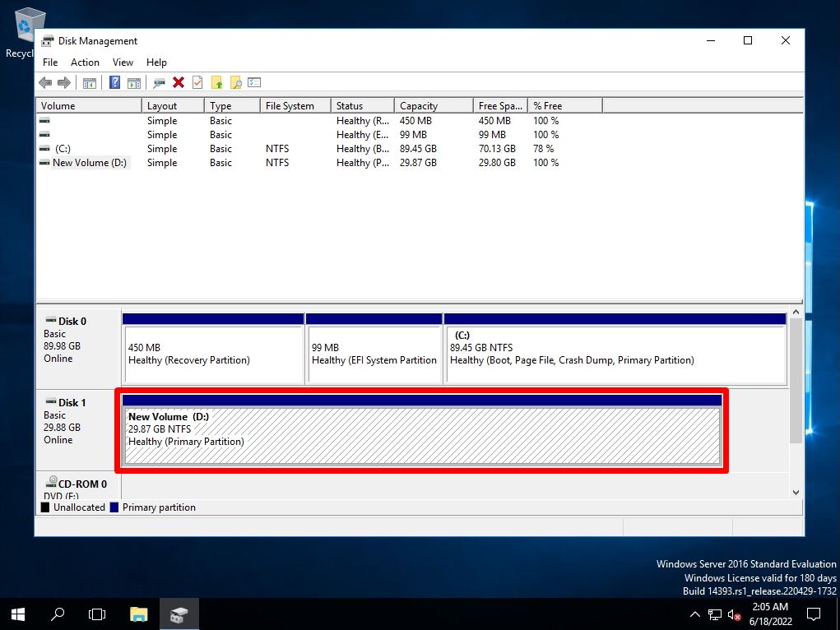The width and height of the screenshot is (840, 630).
Task: Click the % Free column header
Action: [550, 105]
